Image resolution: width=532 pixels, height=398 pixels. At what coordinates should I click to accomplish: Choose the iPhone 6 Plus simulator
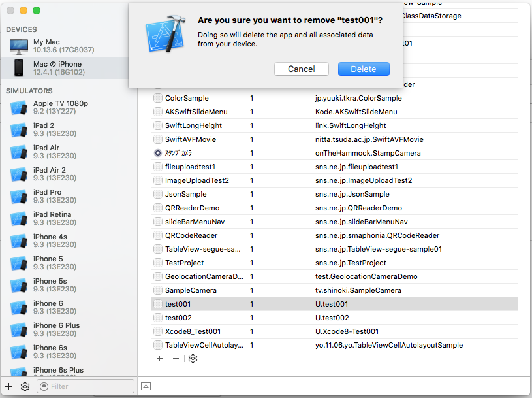[x=69, y=329]
